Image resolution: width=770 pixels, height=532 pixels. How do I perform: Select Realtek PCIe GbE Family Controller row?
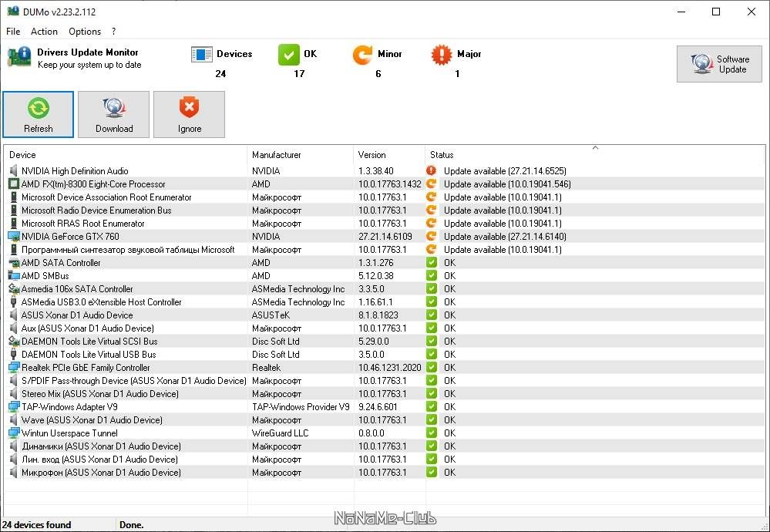385,368
